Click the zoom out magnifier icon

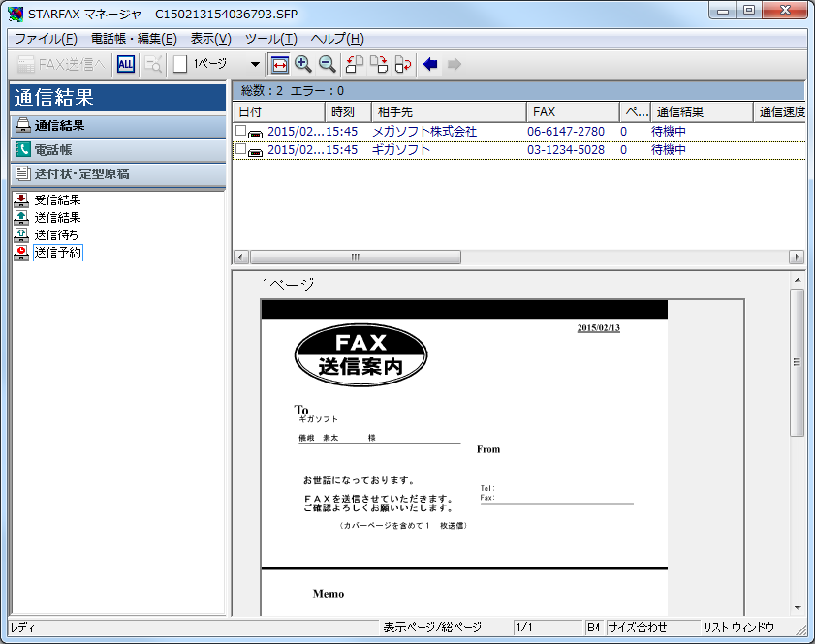tap(327, 65)
